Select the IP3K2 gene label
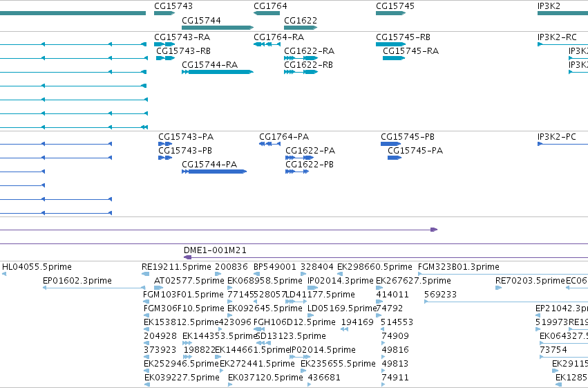Viewport: 588px width, 388px height. (549, 6)
